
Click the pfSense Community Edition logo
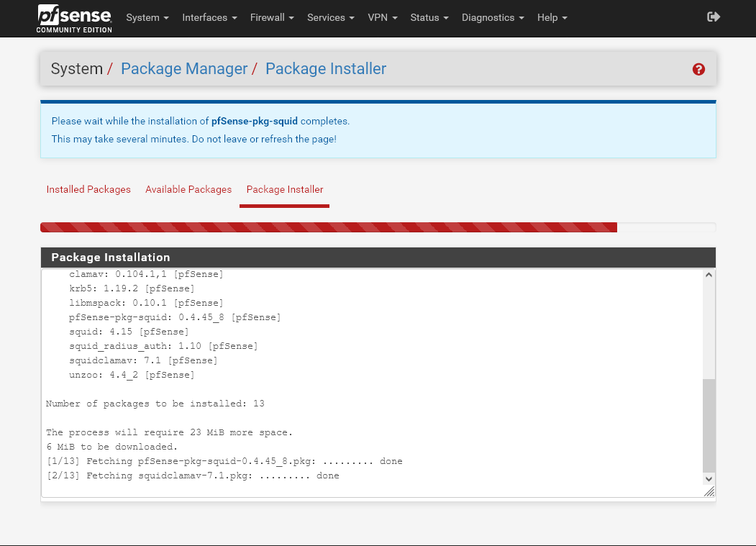75,18
